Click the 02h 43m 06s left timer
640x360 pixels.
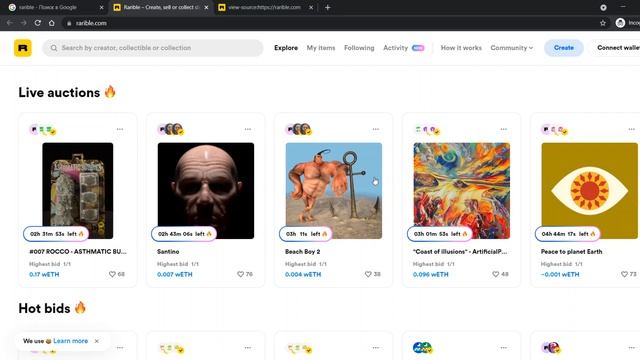[x=184, y=234]
